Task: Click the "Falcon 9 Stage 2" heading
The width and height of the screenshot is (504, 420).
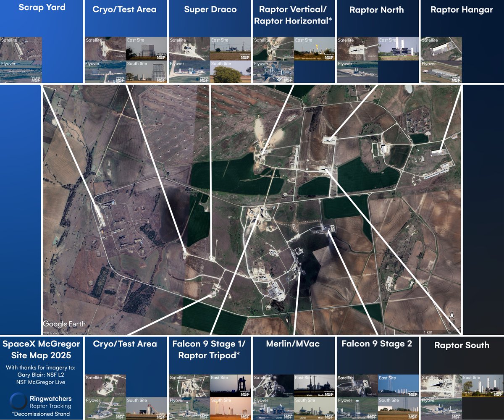Action: click(377, 344)
